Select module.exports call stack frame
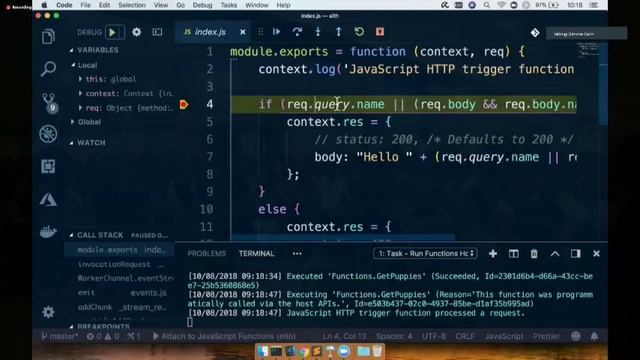 (x=119, y=250)
